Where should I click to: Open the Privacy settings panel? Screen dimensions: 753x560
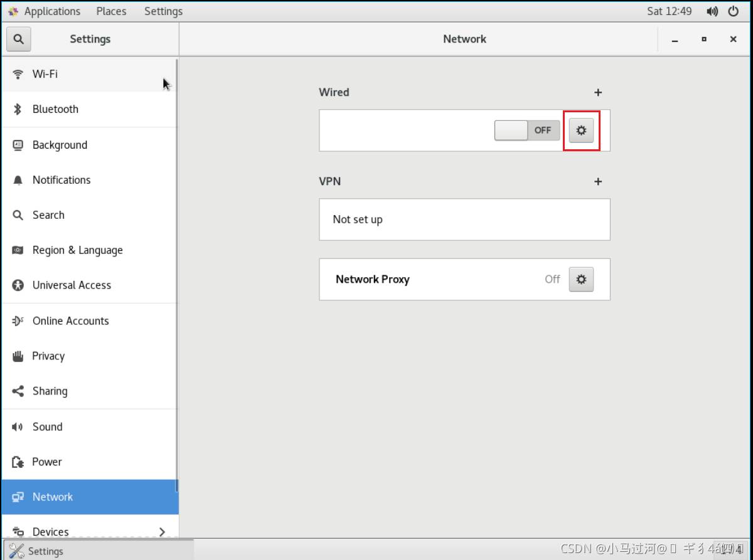[48, 356]
